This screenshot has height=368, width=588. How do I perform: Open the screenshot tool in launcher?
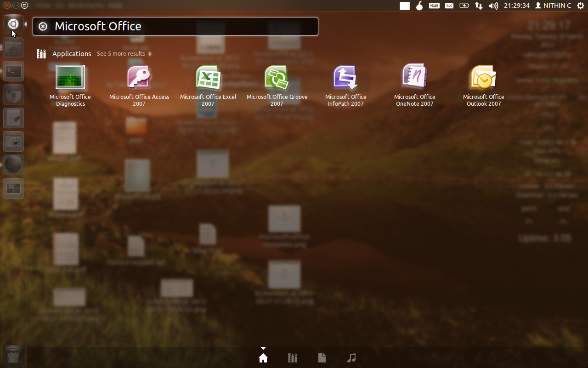[x=13, y=142]
